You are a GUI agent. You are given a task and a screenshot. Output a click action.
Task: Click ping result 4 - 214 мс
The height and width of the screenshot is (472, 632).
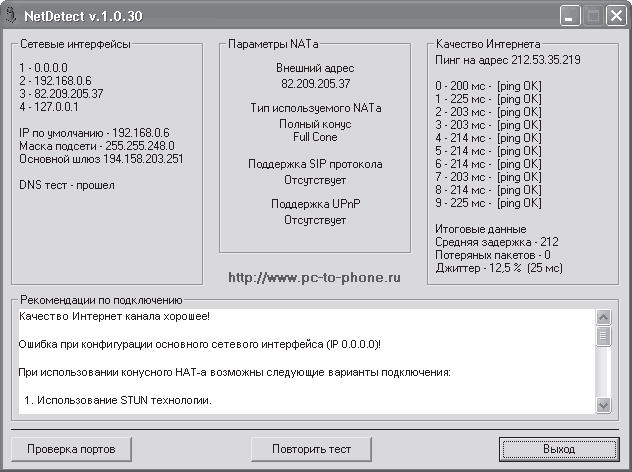(x=489, y=138)
